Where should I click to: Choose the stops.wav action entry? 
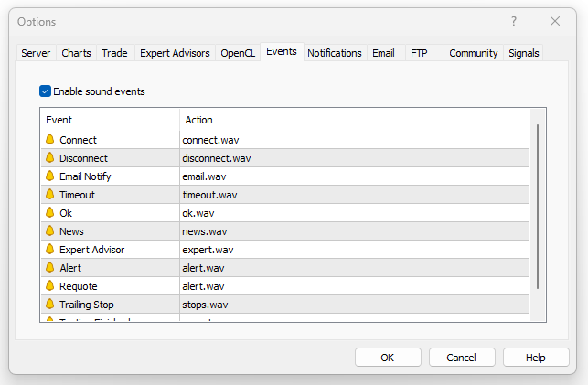click(x=205, y=305)
